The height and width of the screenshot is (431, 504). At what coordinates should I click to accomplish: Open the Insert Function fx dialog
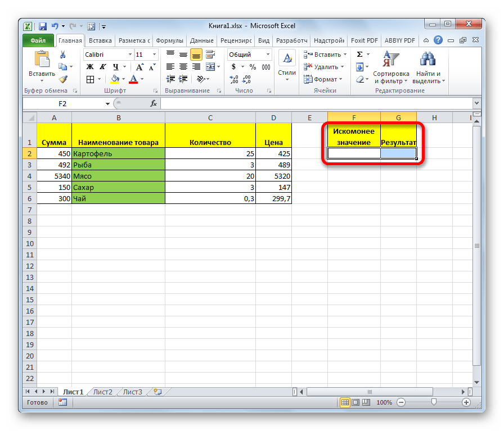point(154,103)
